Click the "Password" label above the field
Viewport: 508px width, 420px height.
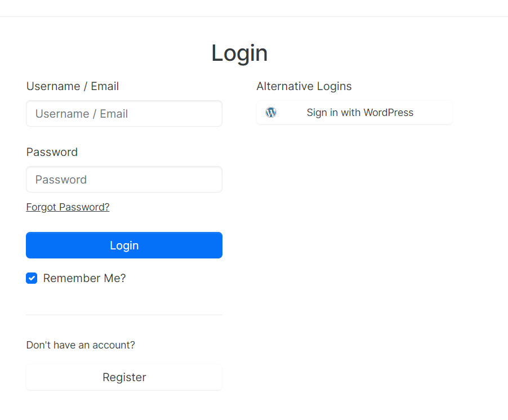pyautogui.click(x=52, y=152)
